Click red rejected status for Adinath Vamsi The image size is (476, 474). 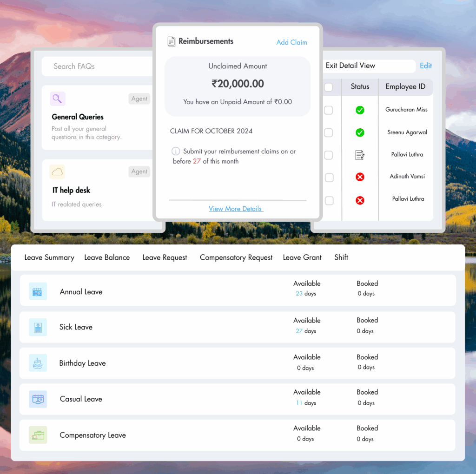pyautogui.click(x=360, y=177)
